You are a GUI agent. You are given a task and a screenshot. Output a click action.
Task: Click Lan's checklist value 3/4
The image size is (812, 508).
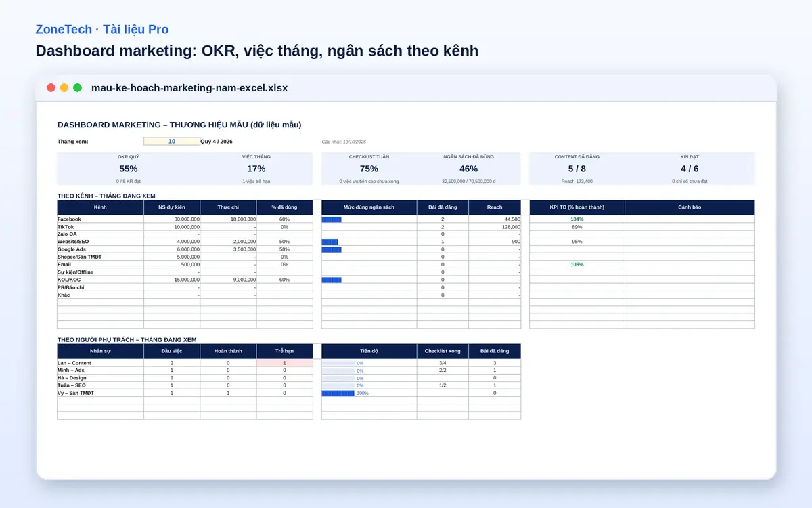443,363
